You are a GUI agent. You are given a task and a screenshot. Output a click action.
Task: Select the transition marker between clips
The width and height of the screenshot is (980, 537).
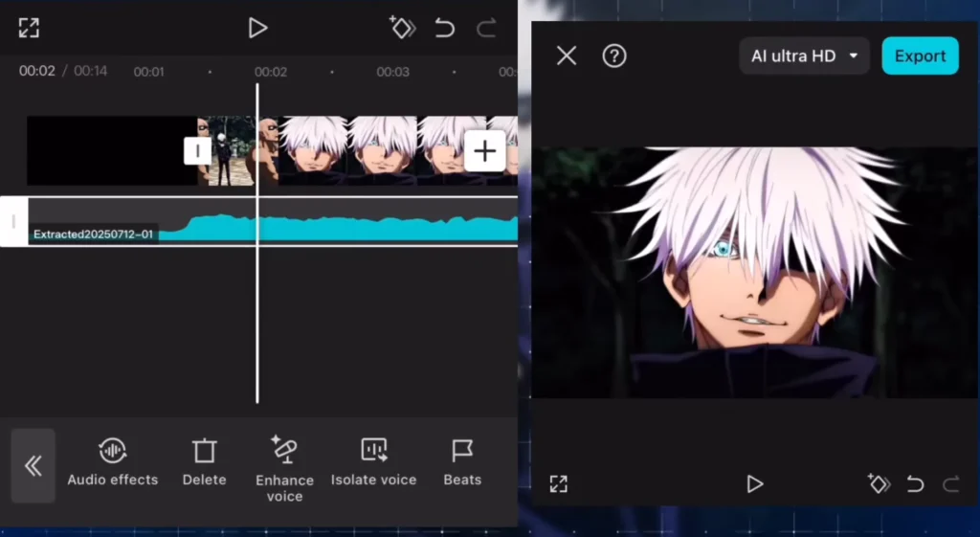[197, 151]
